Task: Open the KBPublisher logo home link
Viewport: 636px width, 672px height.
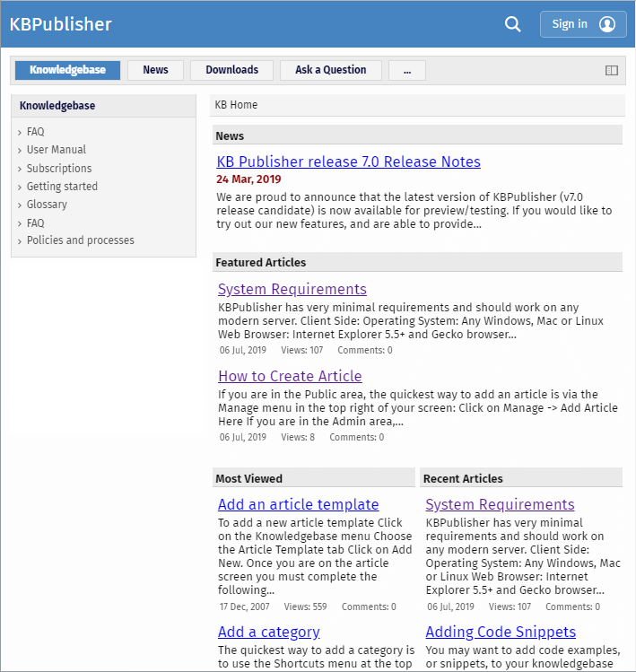Action: (x=60, y=24)
